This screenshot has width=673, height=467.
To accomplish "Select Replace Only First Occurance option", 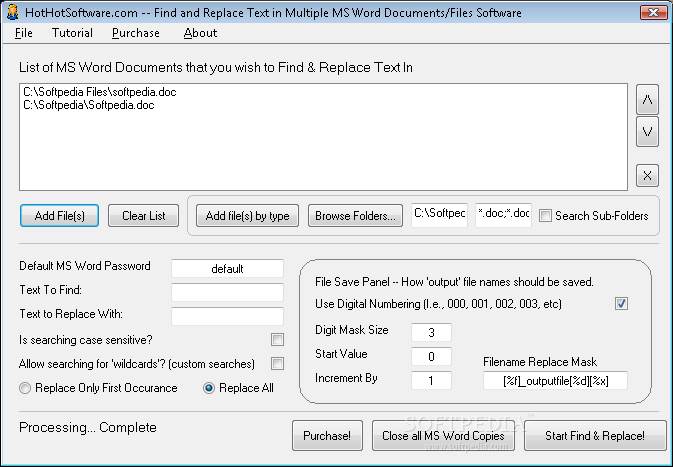I will [25, 388].
